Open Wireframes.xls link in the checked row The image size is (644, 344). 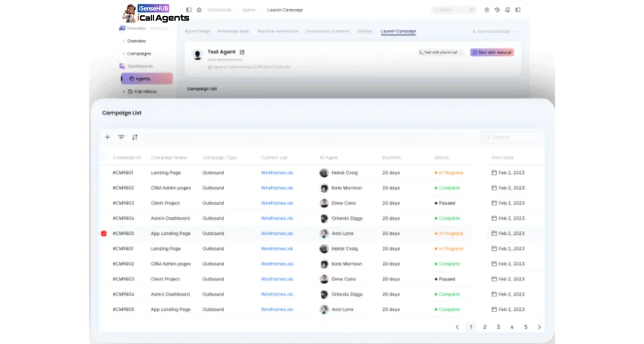tap(277, 233)
